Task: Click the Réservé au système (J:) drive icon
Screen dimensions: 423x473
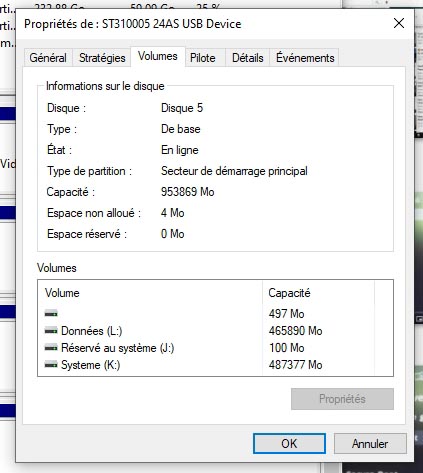Action: (51, 348)
